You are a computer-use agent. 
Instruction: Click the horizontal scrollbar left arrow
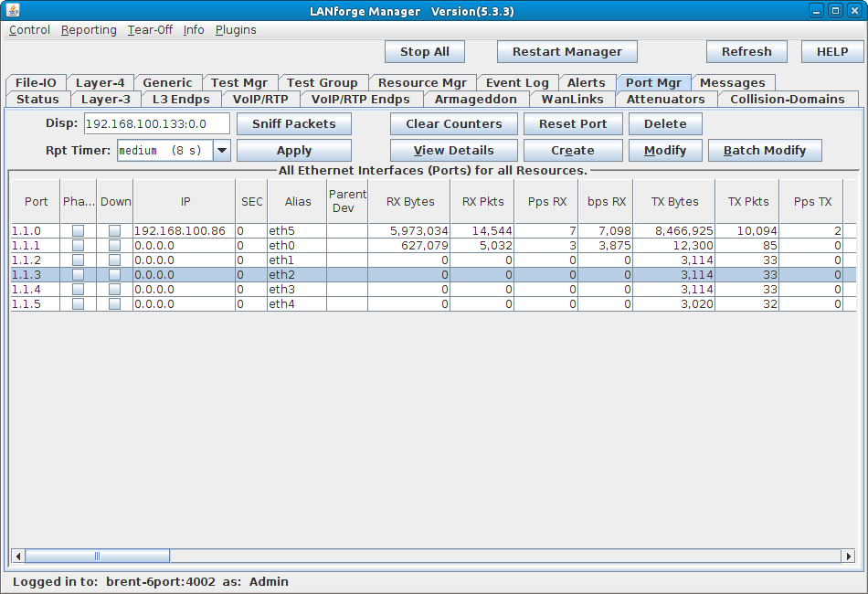17,556
